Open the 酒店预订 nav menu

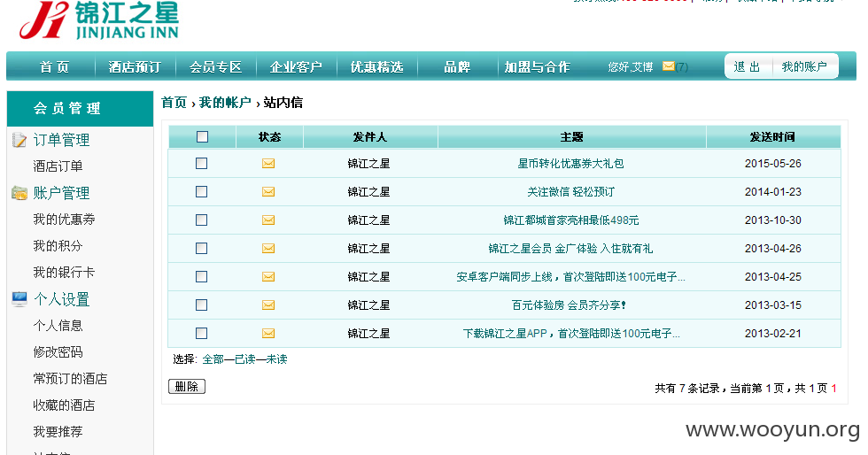[135, 67]
